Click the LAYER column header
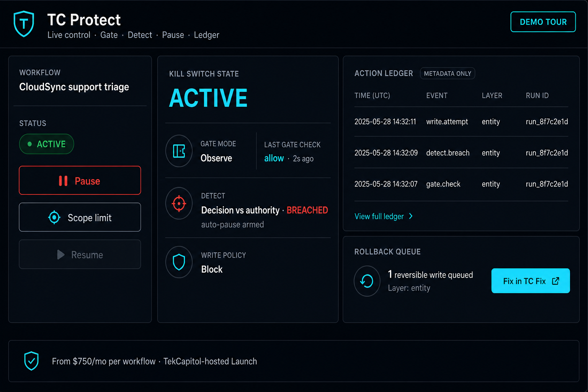588x392 pixels. pyautogui.click(x=492, y=95)
